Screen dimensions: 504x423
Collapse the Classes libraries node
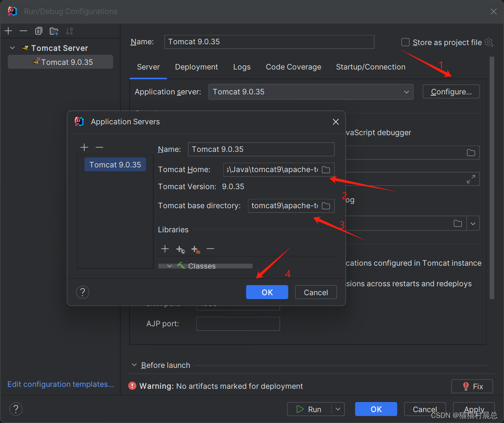click(170, 266)
